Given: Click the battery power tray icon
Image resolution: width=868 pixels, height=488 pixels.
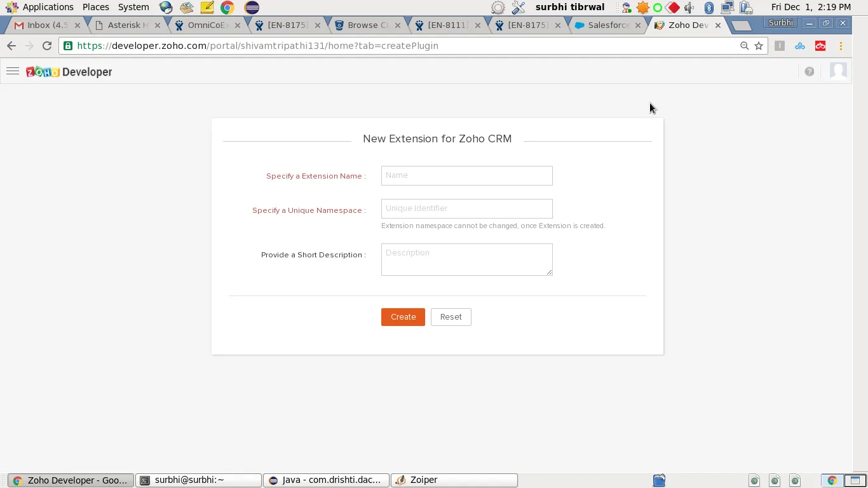Looking at the screenshot, I should [746, 8].
